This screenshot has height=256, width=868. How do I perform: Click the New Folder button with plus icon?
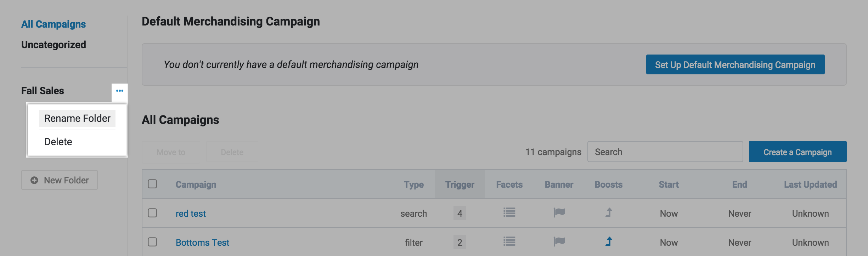point(60,180)
